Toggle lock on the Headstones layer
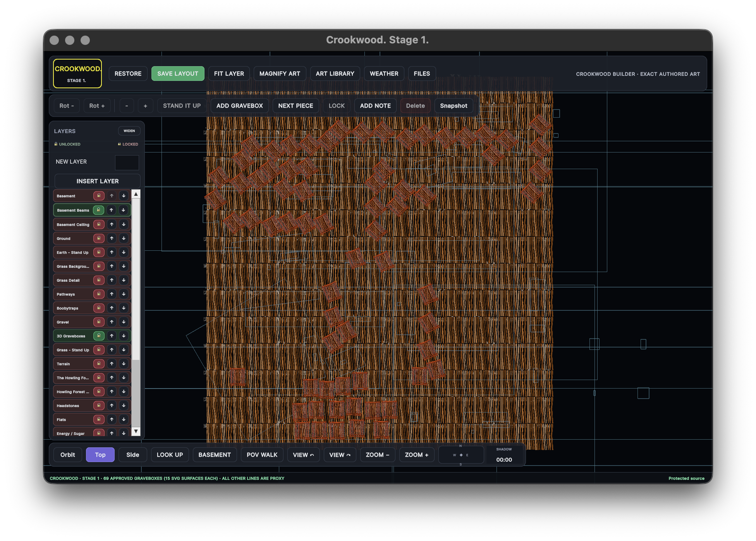The width and height of the screenshot is (756, 541). coord(99,406)
